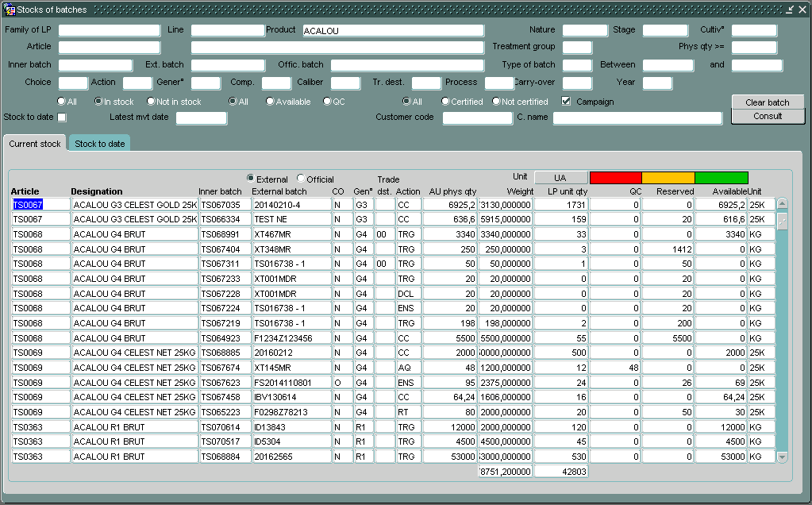Select inner batch cell TS064923
812x505 pixels.
pyautogui.click(x=225, y=338)
